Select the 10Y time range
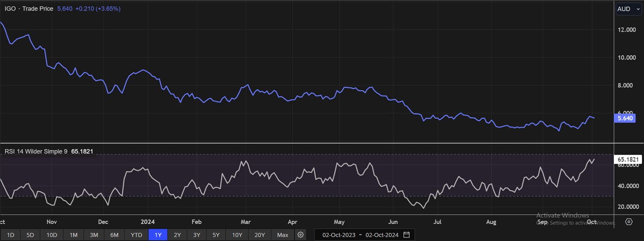Viewport: 644px width, 241px height. 237,235
